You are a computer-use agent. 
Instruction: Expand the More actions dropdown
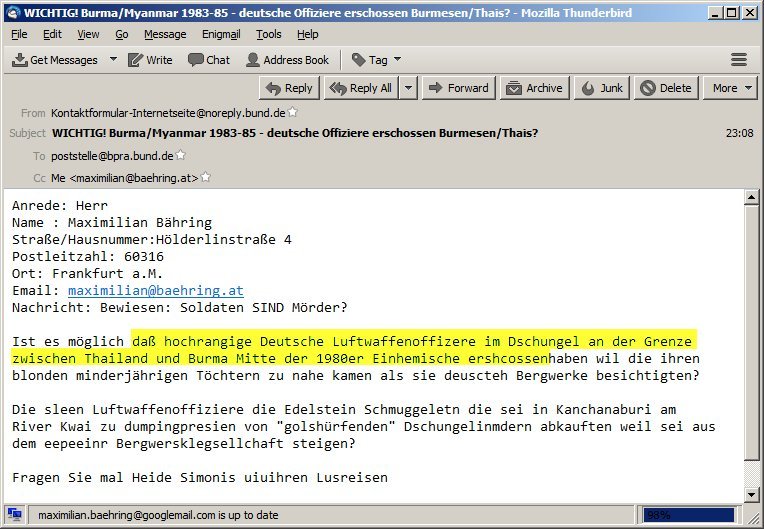pos(732,88)
